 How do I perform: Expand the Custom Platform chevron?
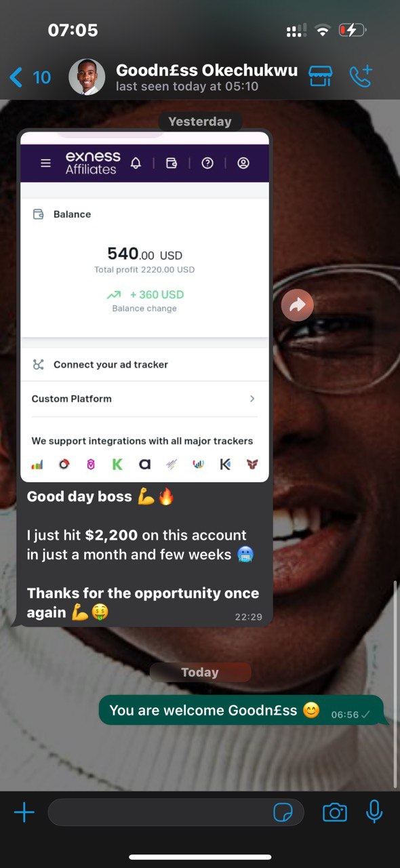tap(252, 399)
